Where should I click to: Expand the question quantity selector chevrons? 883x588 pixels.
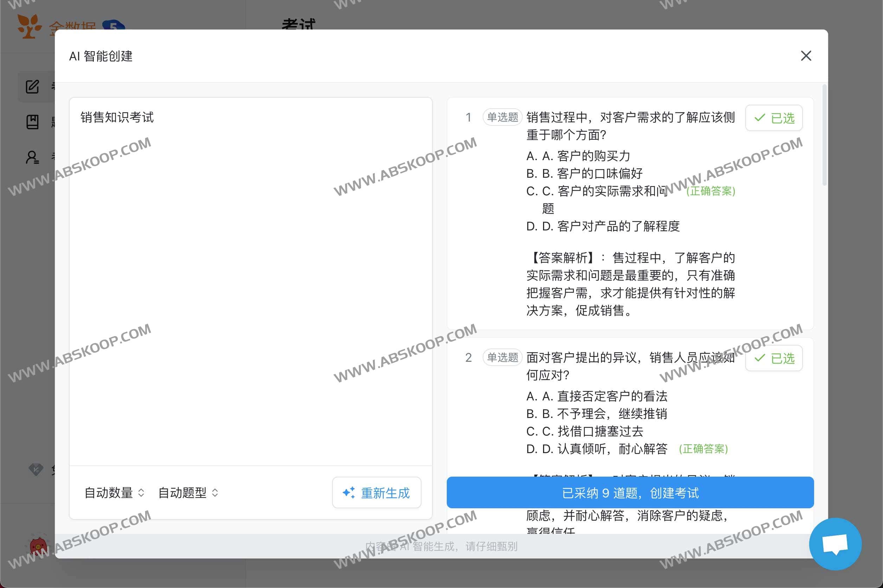coord(142,492)
